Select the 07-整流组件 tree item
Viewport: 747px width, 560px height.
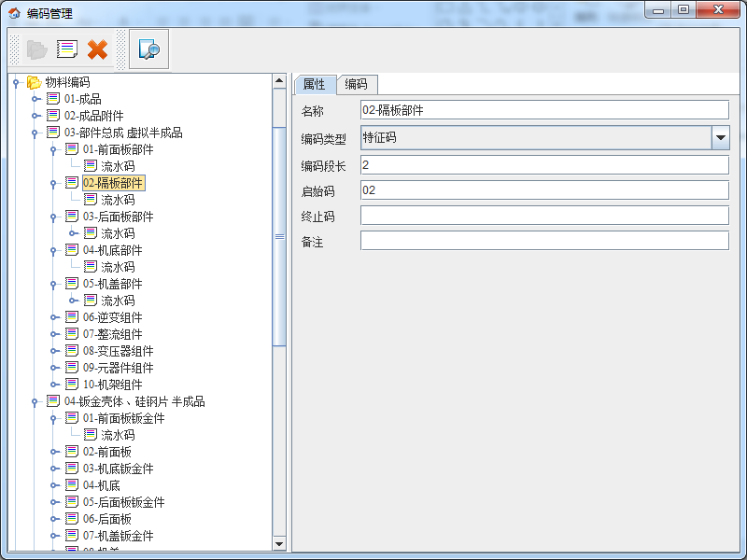[112, 334]
